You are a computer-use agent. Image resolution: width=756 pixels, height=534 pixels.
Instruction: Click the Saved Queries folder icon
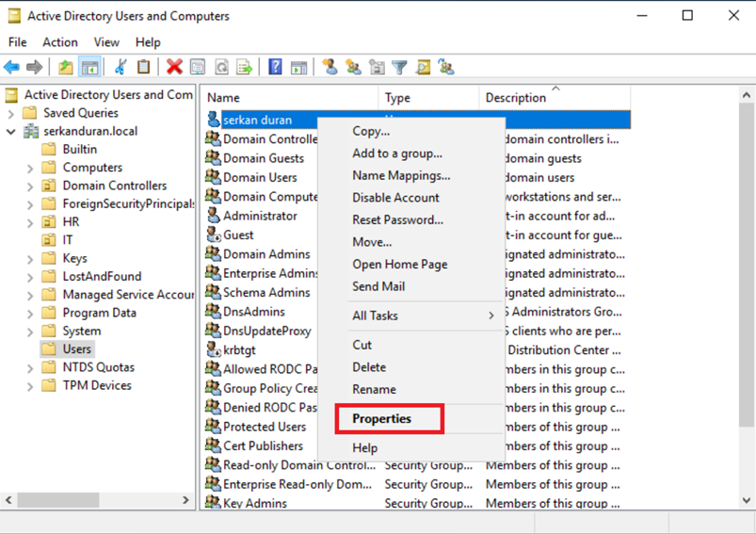point(30,112)
